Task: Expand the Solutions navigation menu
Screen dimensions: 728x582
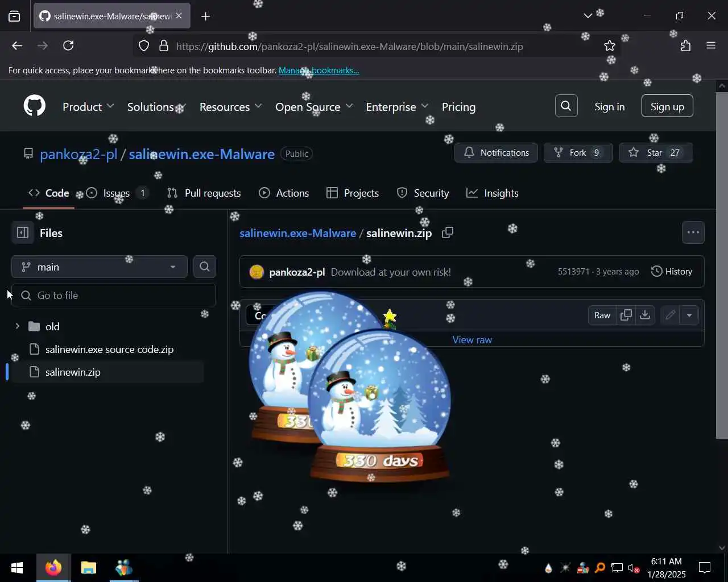Action: pos(156,107)
